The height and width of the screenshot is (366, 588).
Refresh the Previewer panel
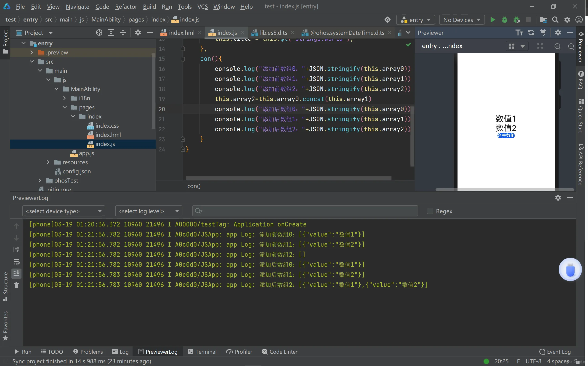click(531, 33)
